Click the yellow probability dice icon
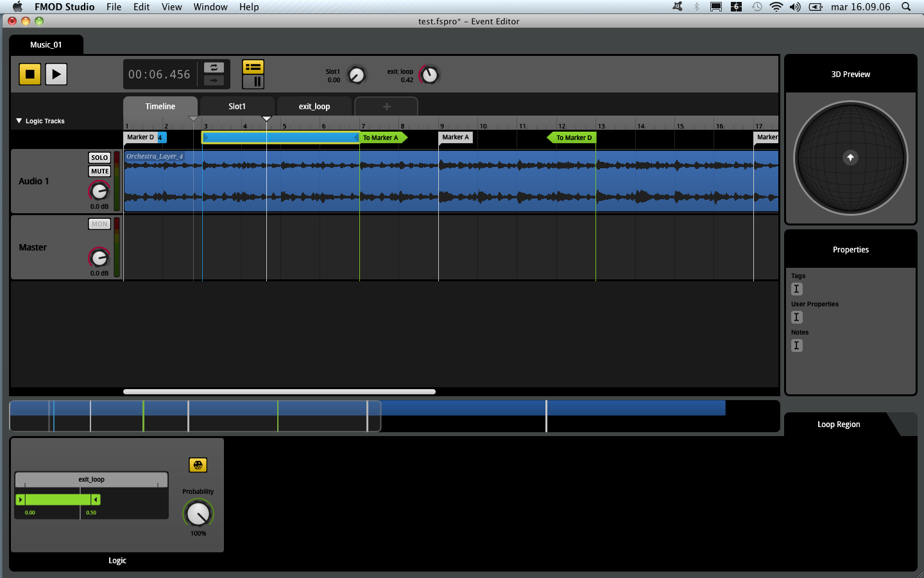924x578 pixels. click(x=198, y=465)
